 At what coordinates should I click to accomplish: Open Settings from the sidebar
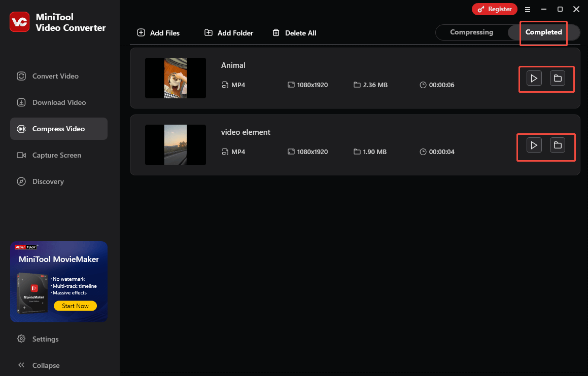click(x=46, y=339)
